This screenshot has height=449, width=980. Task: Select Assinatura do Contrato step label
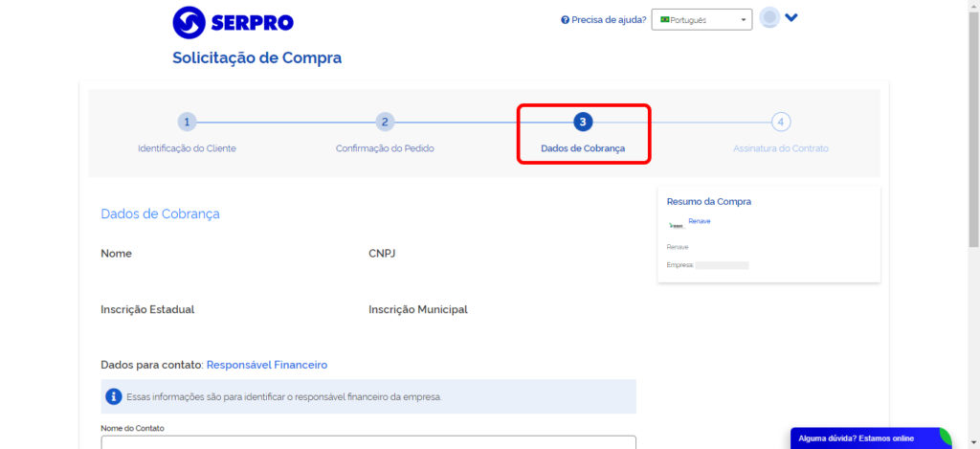[x=781, y=148]
